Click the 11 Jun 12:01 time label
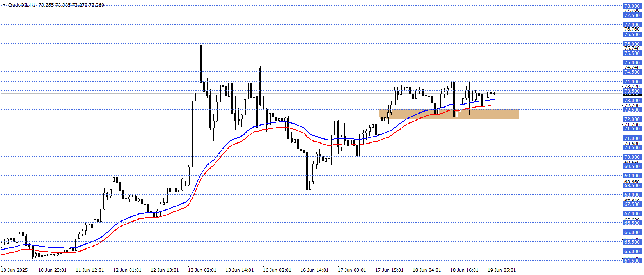This screenshot has width=644, height=275. coord(90,270)
